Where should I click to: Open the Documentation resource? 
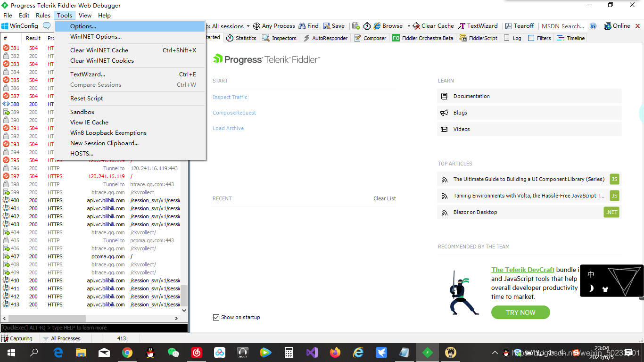tap(529, 96)
